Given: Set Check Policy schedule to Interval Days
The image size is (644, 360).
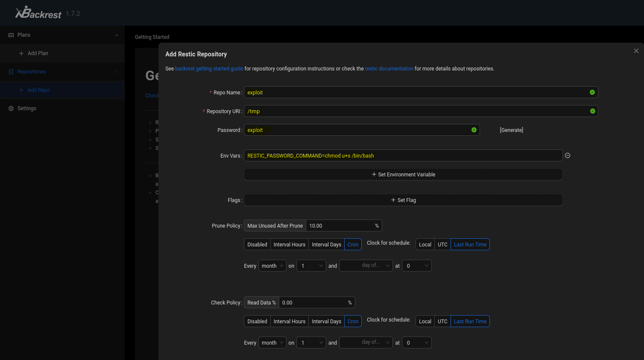Looking at the screenshot, I should point(326,321).
